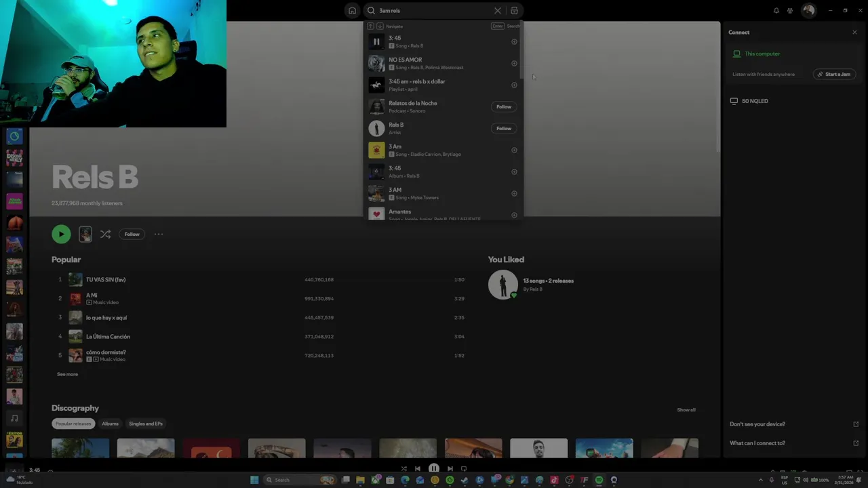Clear the search field with the X

pyautogui.click(x=498, y=11)
